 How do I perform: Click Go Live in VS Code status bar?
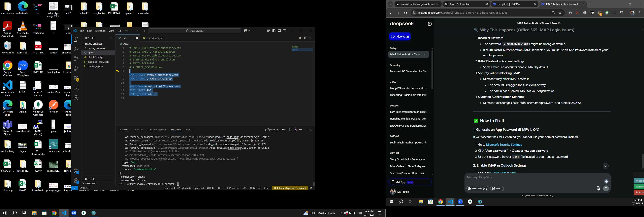pyautogui.click(x=255, y=188)
